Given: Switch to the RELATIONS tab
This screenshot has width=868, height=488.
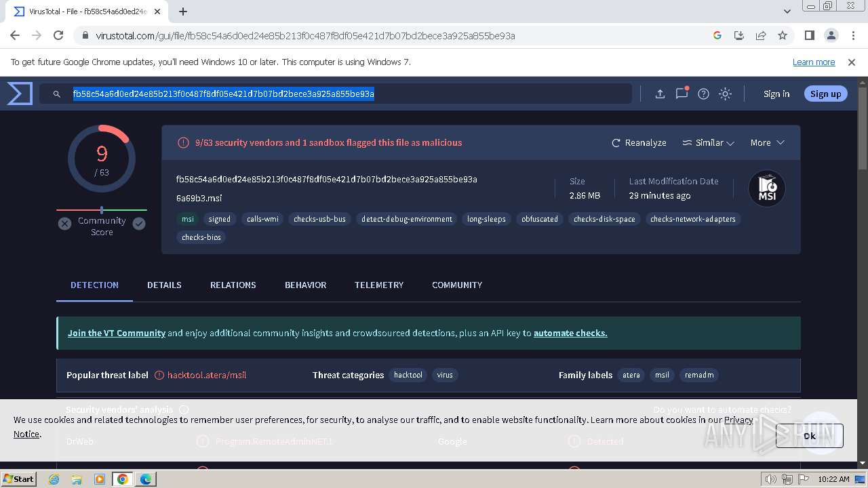Looking at the screenshot, I should 233,285.
